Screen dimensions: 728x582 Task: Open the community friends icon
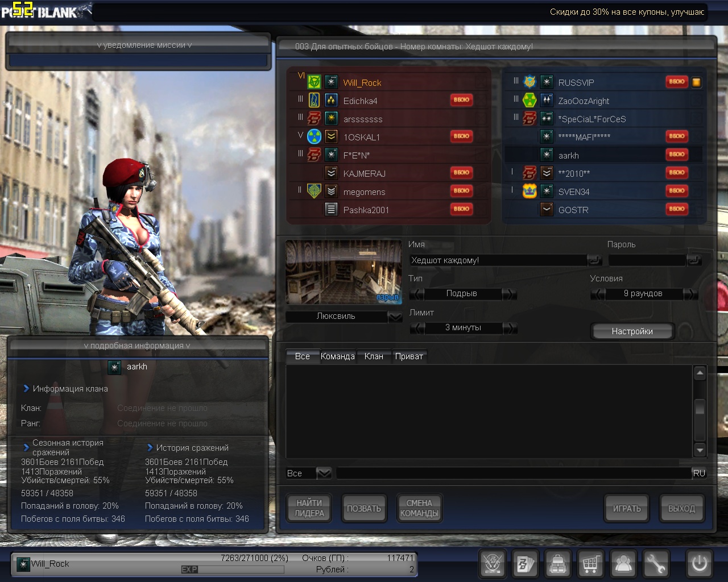(x=623, y=564)
